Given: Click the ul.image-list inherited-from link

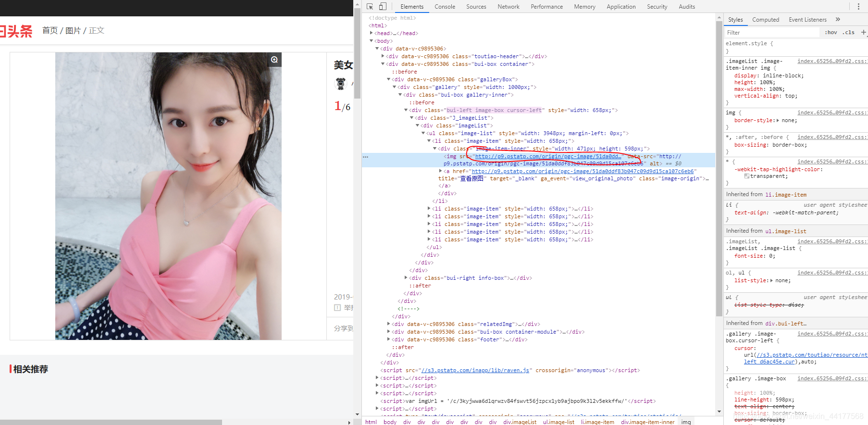Looking at the screenshot, I should [785, 231].
